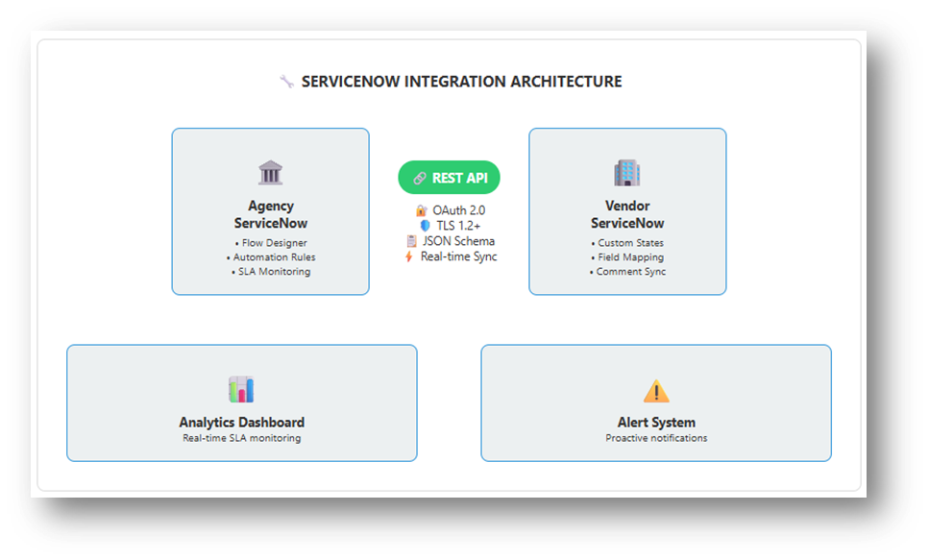Click the Analytics Dashboard heading
This screenshot has height=560, width=929.
242,423
